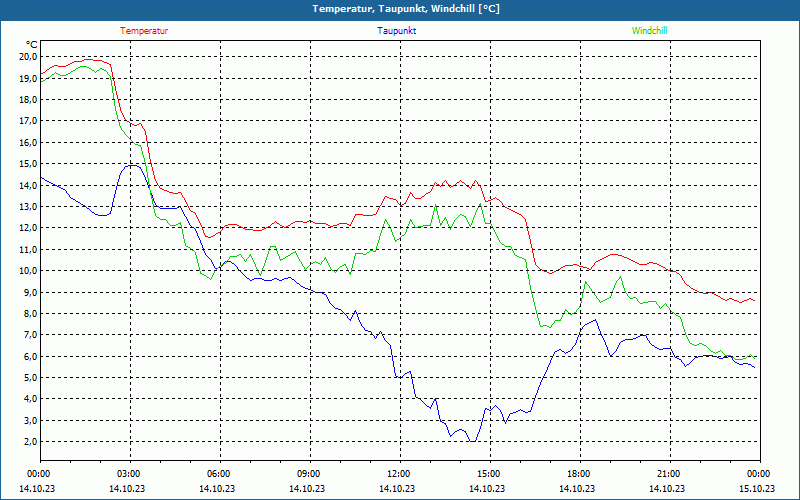
Task: Click the 14,0 y-axis value
Action: pos(28,185)
